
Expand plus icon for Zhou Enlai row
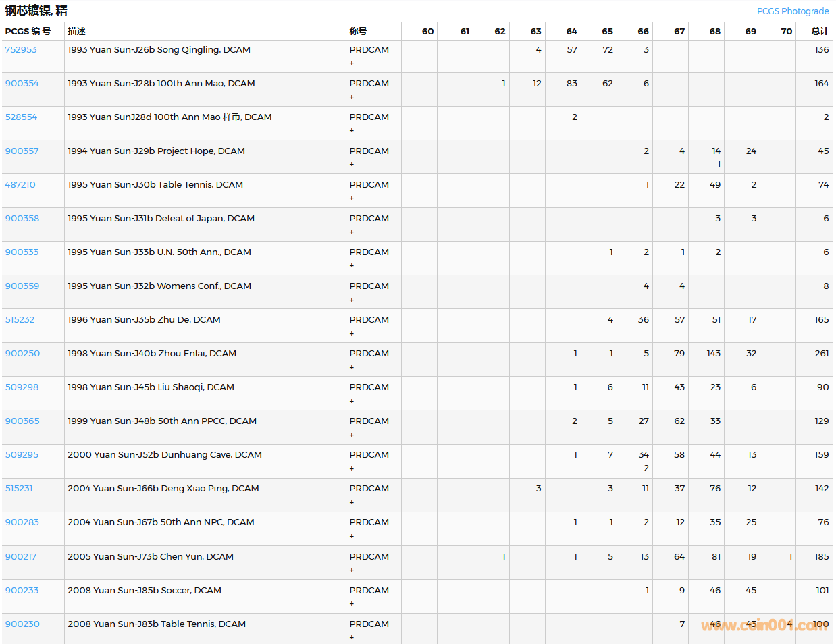tap(352, 367)
